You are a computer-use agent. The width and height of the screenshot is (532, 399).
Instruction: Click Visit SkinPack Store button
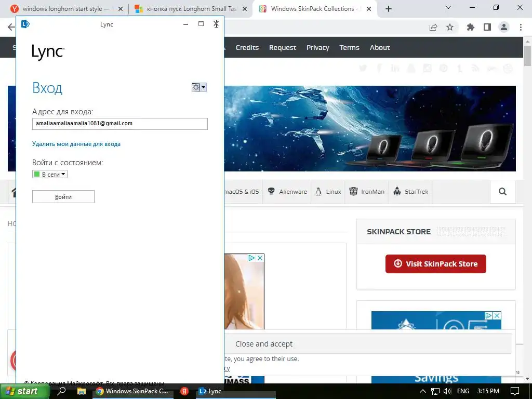(436, 263)
